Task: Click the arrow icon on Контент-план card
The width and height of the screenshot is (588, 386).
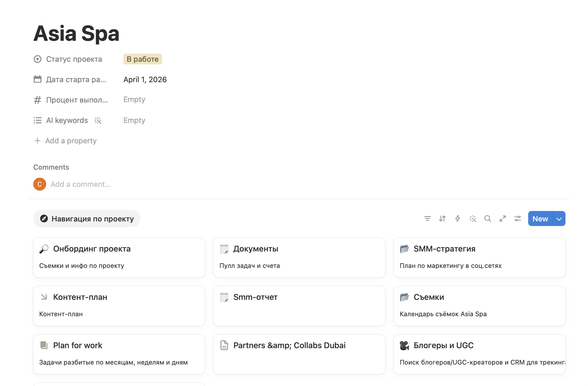Action: pyautogui.click(x=44, y=297)
